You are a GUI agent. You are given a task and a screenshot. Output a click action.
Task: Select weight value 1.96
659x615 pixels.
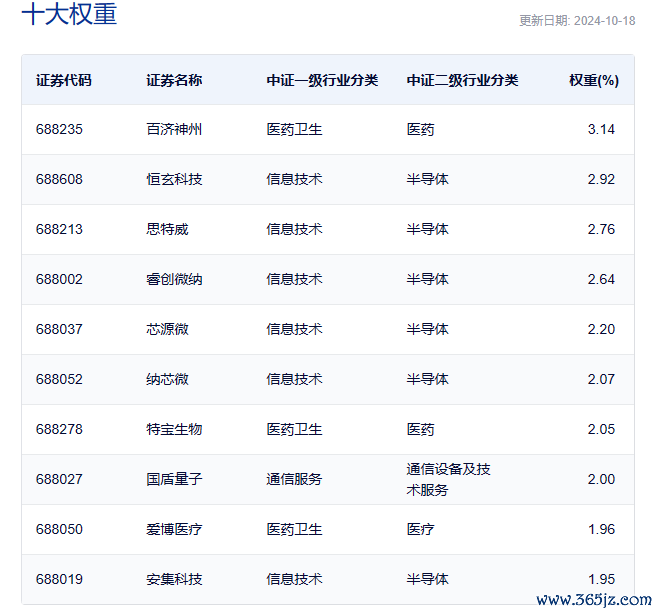coord(601,529)
